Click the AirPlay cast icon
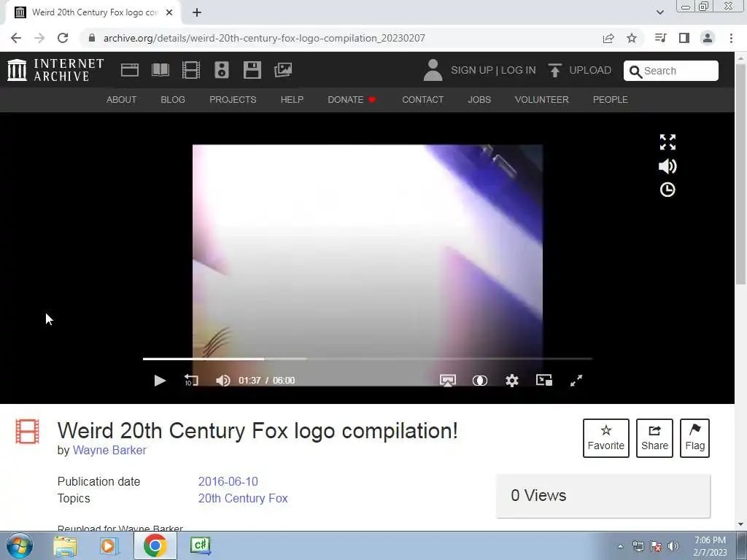 [x=447, y=381]
